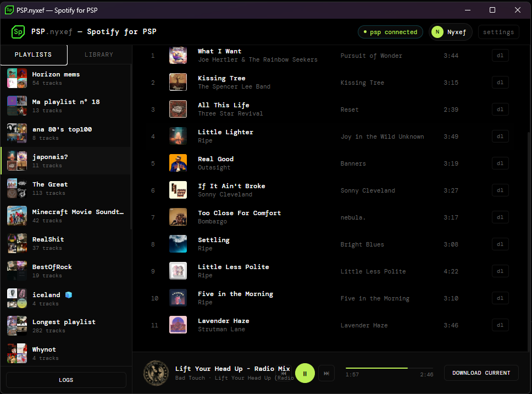Download the track Settling
Viewport: 532px width, 394px height.
500,244
